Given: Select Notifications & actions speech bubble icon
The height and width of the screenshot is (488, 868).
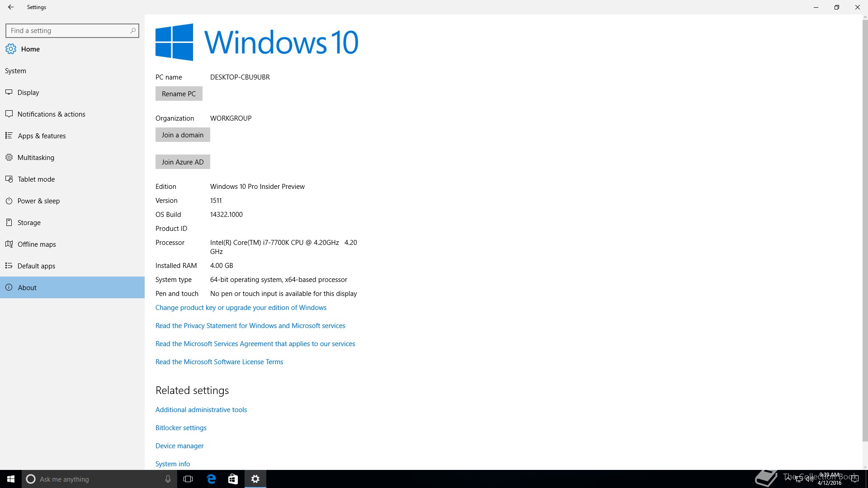Looking at the screenshot, I should (x=9, y=114).
